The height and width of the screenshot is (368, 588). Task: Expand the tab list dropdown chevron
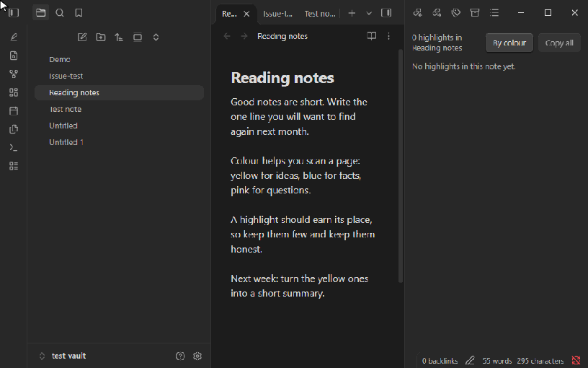[369, 14]
